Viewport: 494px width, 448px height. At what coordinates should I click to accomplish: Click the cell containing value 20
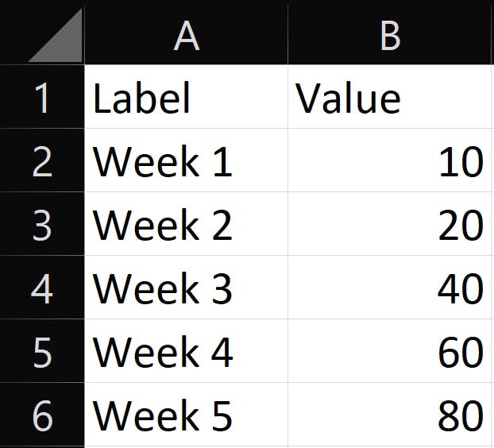[390, 225]
